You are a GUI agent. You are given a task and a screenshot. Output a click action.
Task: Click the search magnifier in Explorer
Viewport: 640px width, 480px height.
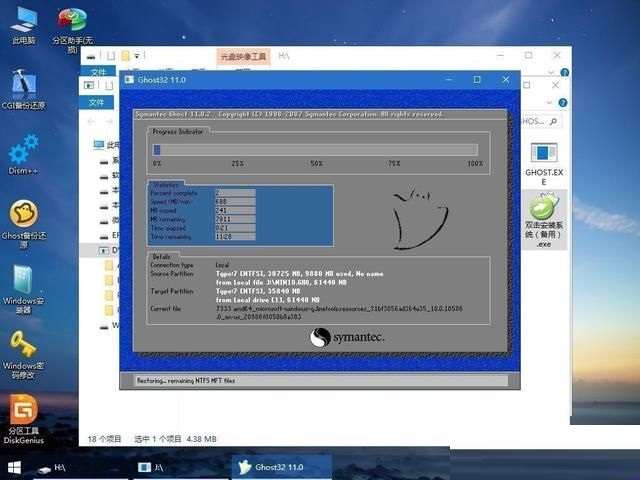[553, 121]
